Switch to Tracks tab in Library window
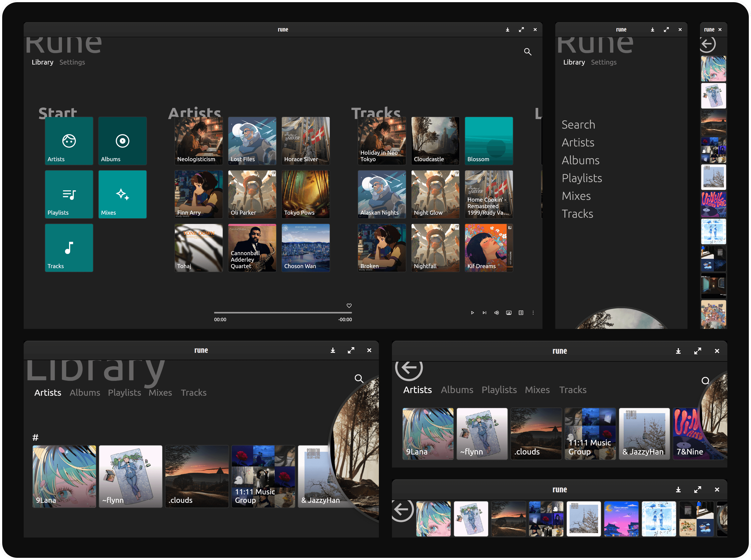Image resolution: width=751 pixels, height=560 pixels. click(x=193, y=393)
